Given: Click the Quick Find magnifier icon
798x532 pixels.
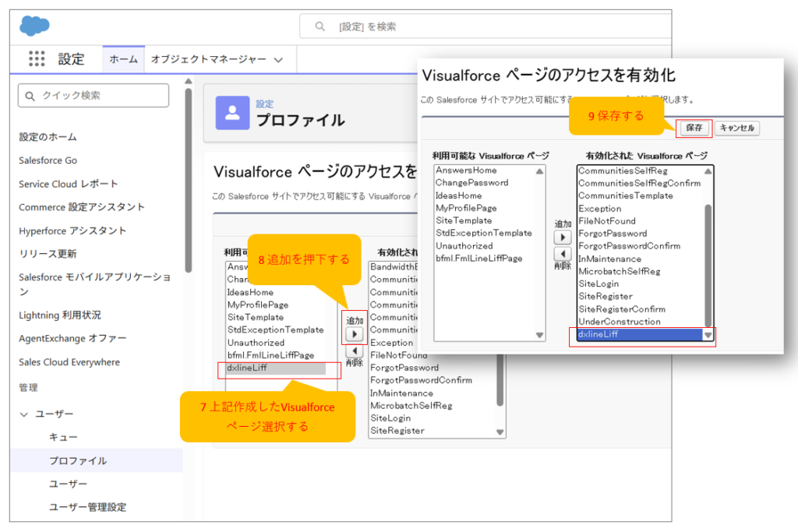Looking at the screenshot, I should (30, 96).
